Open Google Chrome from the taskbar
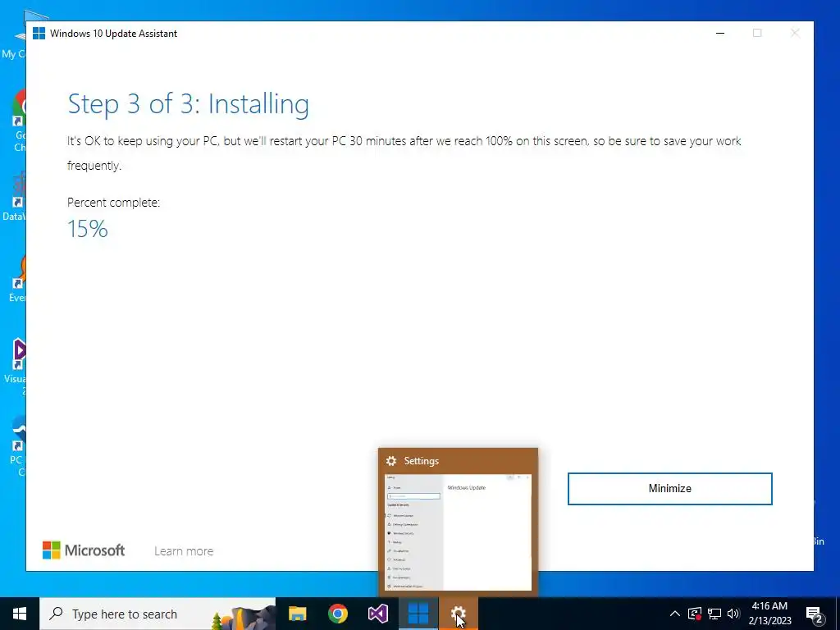Viewport: 840px width, 630px height. pos(338,614)
